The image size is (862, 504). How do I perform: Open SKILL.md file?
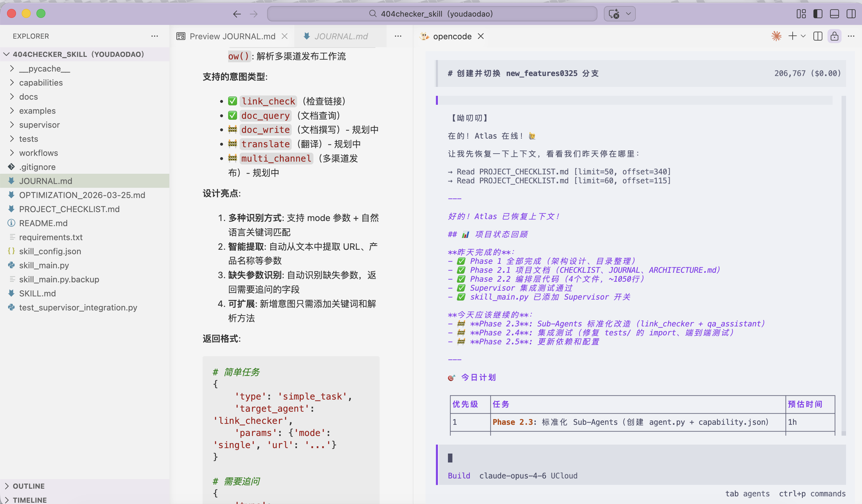[84, 293]
